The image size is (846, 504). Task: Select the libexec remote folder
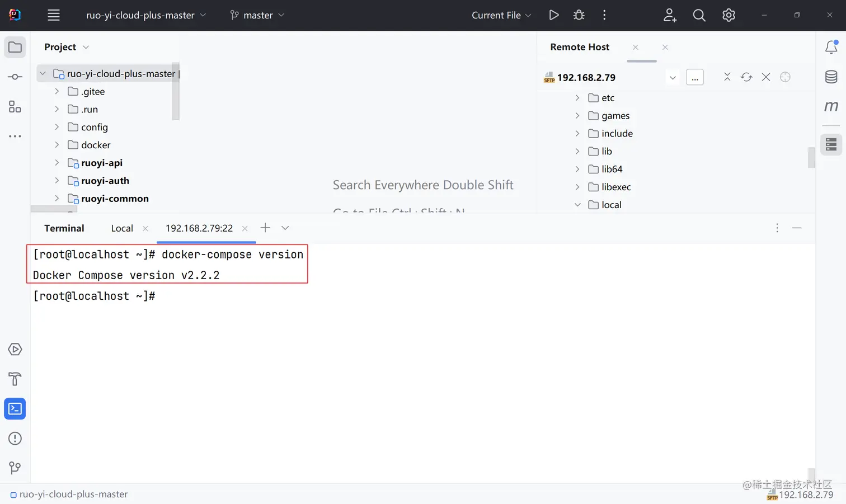tap(616, 187)
